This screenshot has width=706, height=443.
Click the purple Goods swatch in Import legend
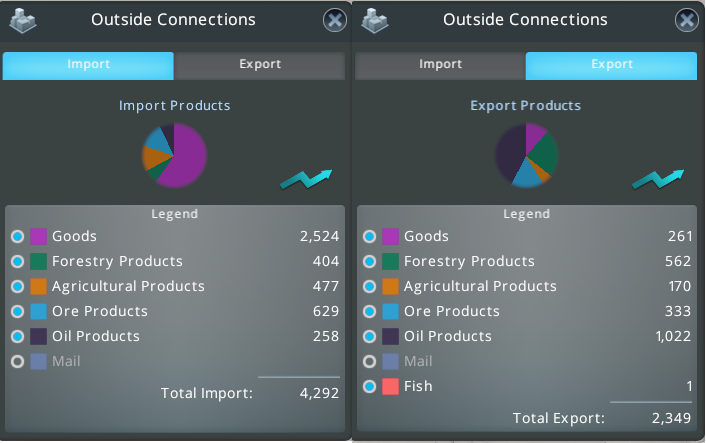[39, 237]
